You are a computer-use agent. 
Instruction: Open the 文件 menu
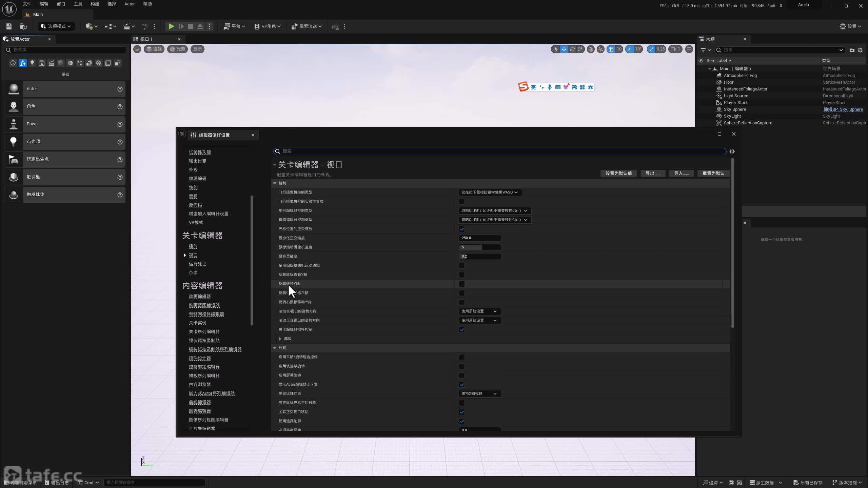coord(27,4)
